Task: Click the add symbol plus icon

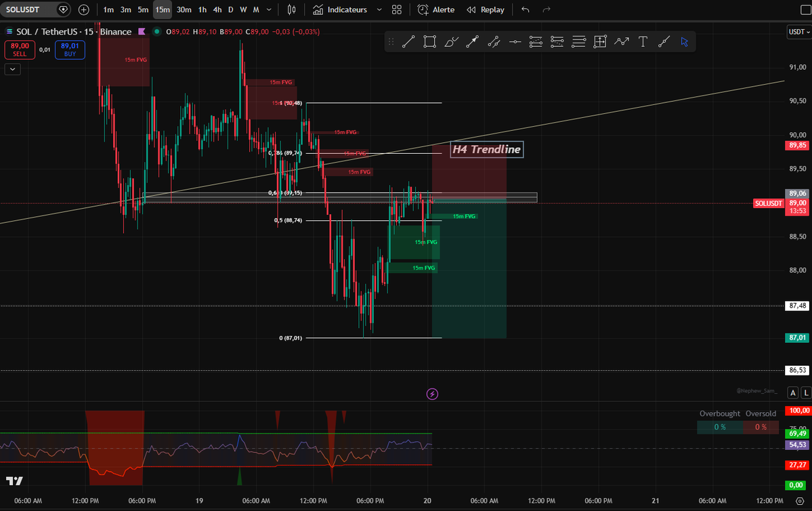Action: click(x=83, y=10)
